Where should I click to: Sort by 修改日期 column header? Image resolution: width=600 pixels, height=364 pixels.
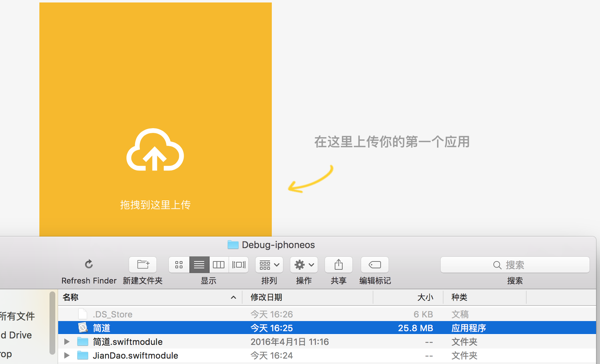pyautogui.click(x=308, y=297)
